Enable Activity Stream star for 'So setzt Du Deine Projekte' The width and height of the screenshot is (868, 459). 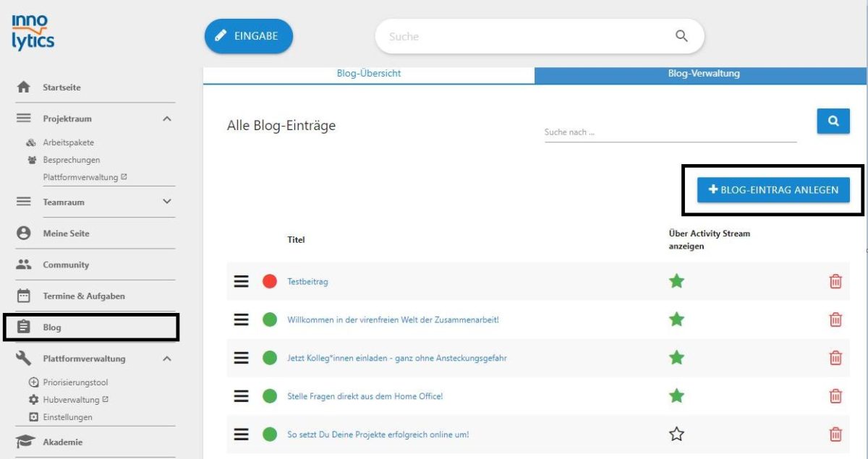tap(676, 434)
